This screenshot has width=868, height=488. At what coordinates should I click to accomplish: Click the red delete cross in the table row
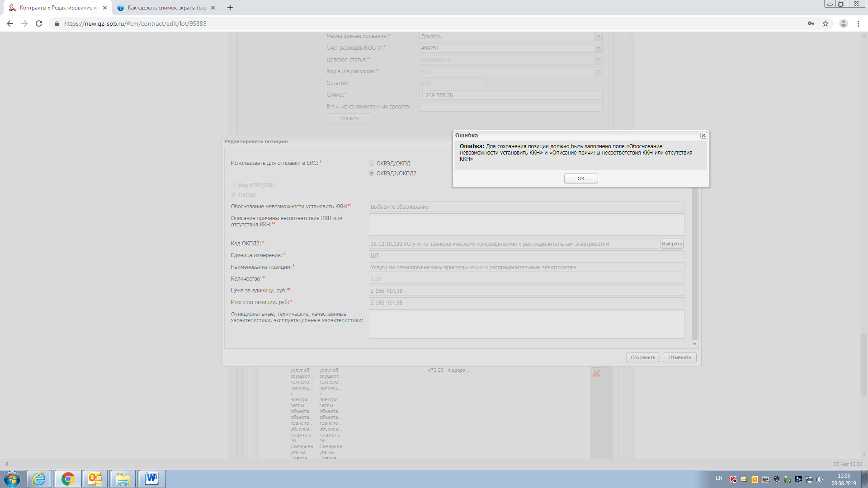596,374
